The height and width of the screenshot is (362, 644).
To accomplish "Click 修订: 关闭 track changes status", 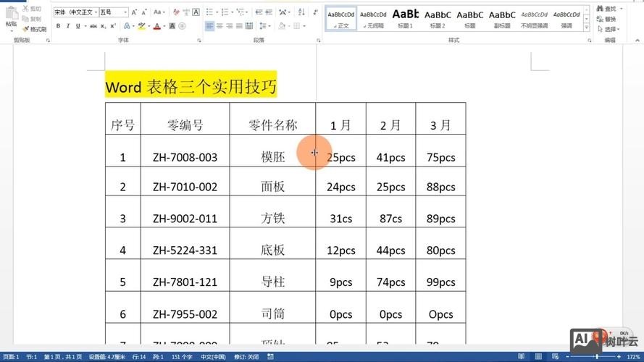I will [246, 357].
